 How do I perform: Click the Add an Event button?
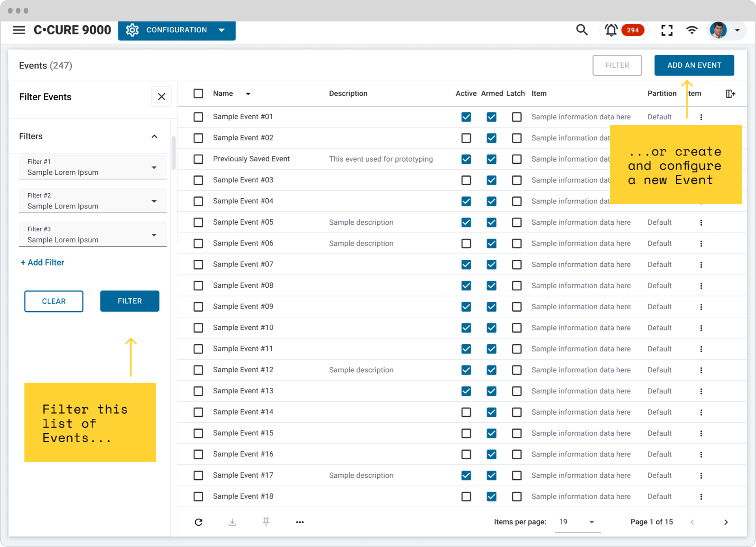[x=694, y=65]
